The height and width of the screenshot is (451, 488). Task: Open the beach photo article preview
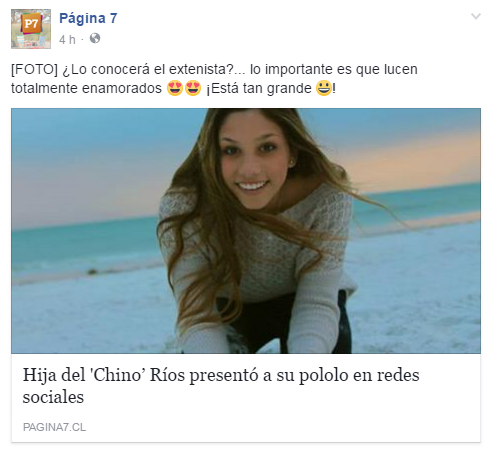point(246,231)
